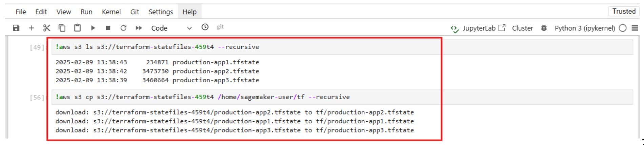Click the Trusted notebook indicator
Screen dimensions: 644x145
[624, 11]
